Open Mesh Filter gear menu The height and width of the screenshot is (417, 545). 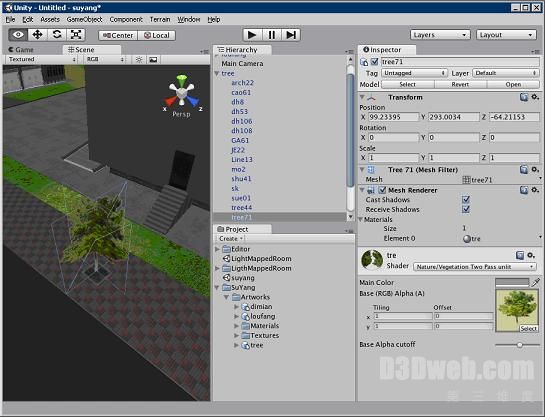535,170
